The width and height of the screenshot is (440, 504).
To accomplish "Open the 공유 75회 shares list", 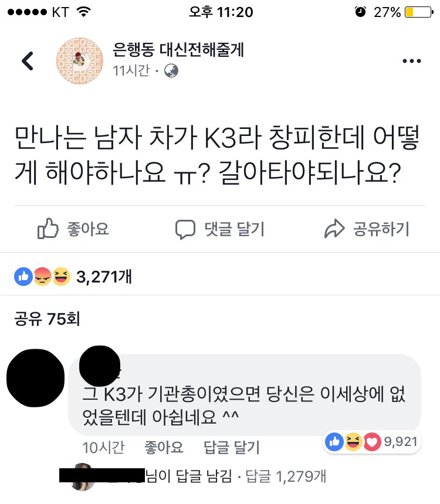I will [x=47, y=319].
